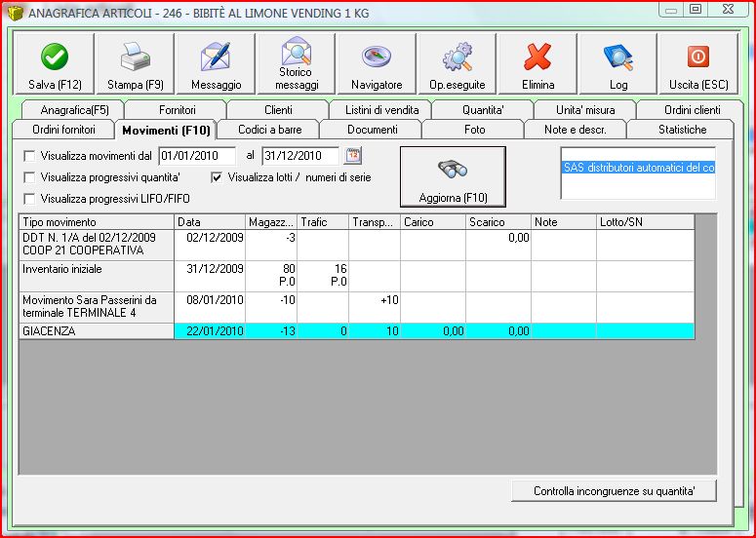Click the 16 P.0 Trafic cell

[x=323, y=276]
